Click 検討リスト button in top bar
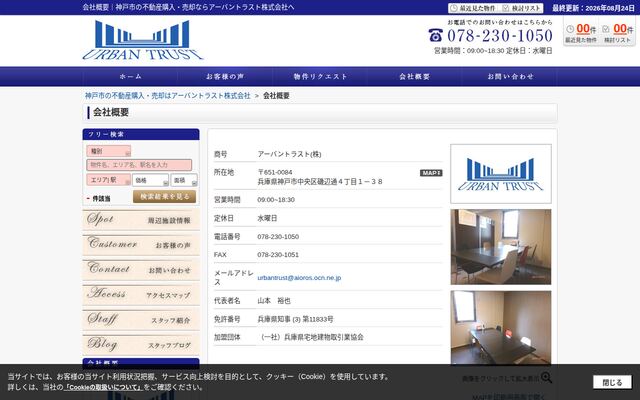640x400 pixels. 521,8
